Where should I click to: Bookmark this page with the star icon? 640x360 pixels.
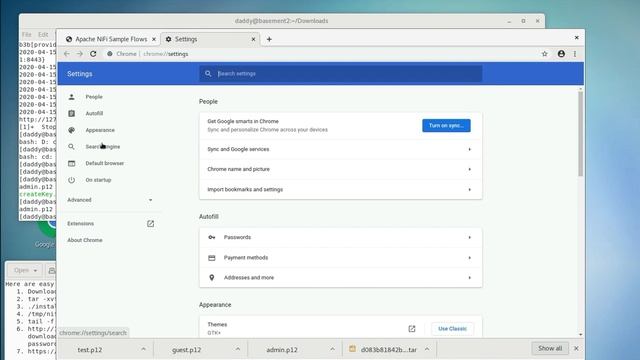click(544, 54)
